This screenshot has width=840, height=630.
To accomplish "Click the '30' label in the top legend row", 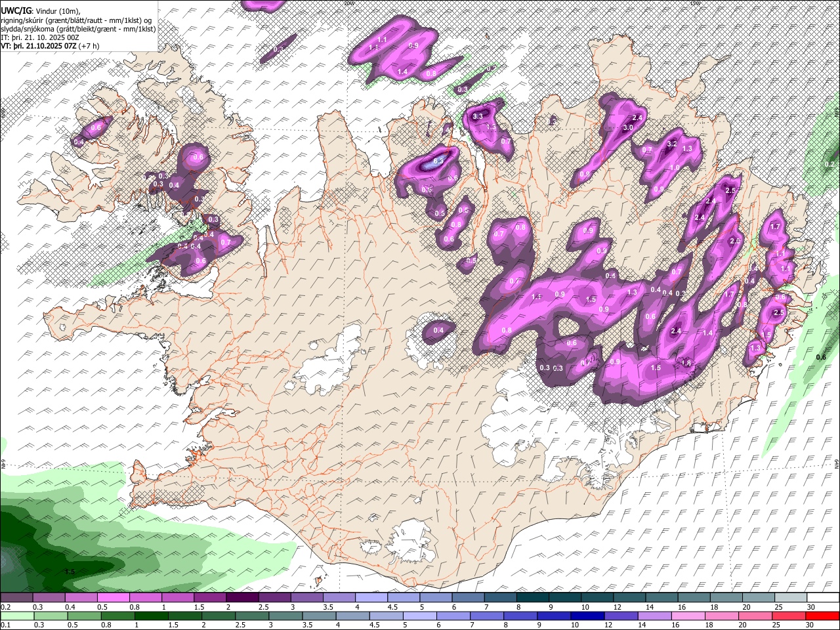I will 811,607.
